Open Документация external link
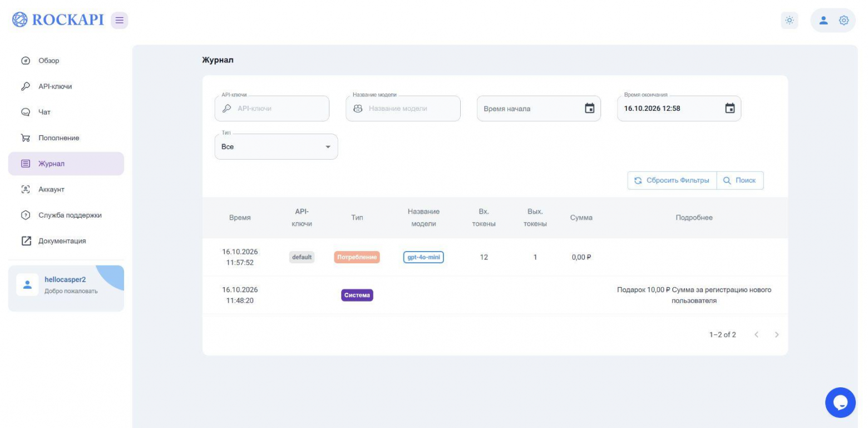Screen dimensions: 868x428 click(66, 241)
